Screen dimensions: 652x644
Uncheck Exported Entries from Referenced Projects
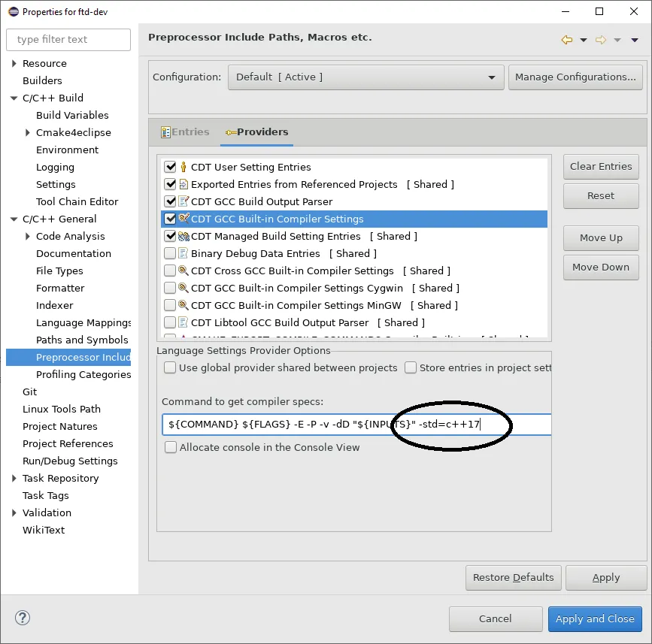point(170,184)
